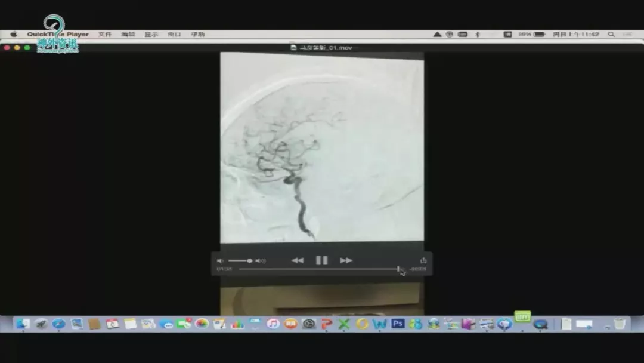Open the 编辑 menu

(x=128, y=35)
